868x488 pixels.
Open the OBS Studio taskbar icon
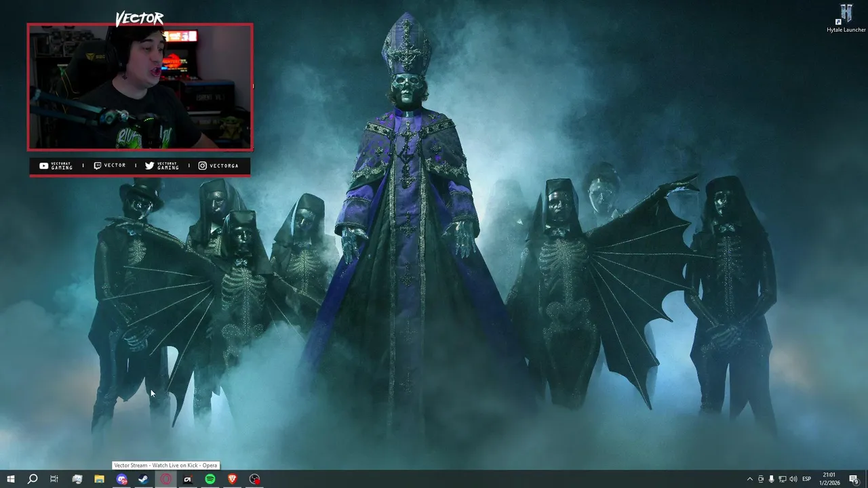254,479
